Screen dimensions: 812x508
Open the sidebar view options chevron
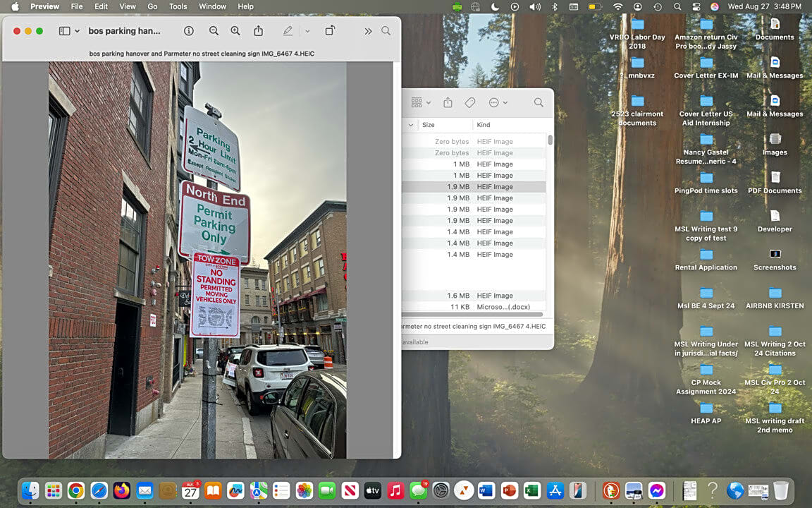pyautogui.click(x=77, y=31)
